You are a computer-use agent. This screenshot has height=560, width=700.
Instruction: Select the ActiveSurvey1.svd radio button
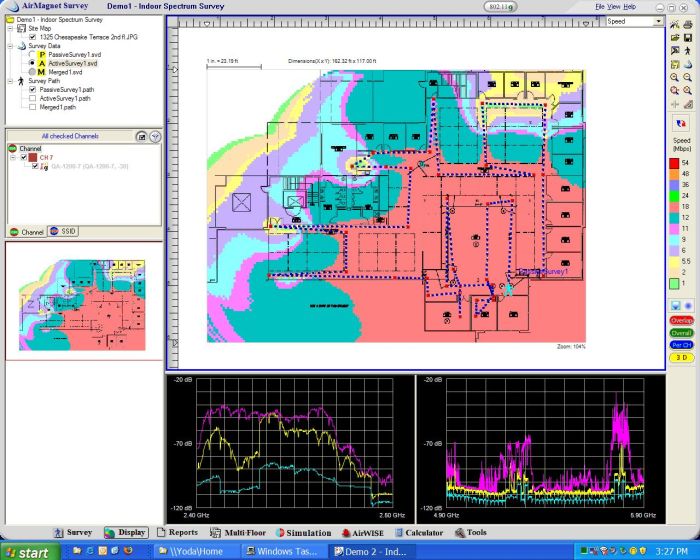[x=32, y=63]
